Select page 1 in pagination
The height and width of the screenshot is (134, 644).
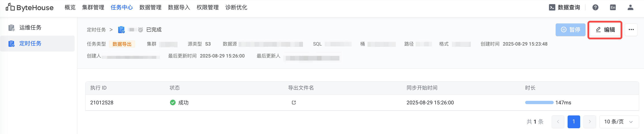click(574, 122)
